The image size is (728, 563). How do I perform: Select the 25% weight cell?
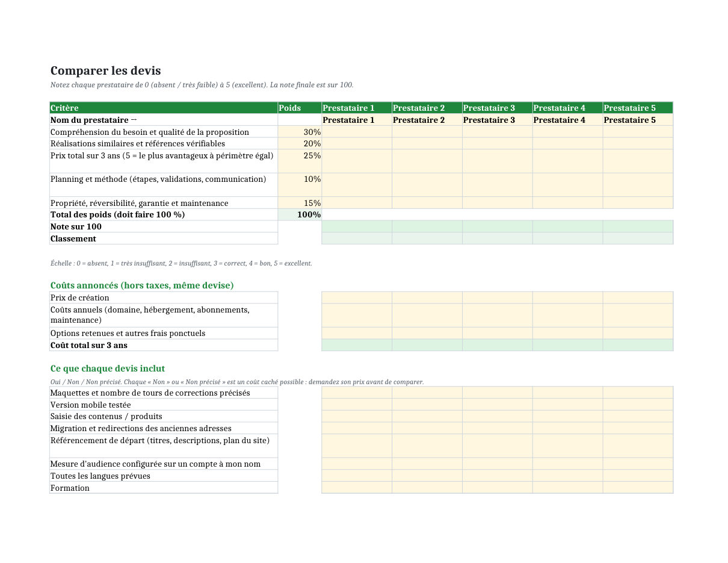point(300,161)
